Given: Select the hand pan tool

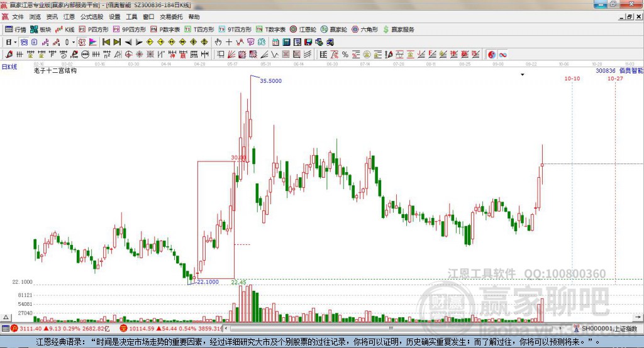Looking at the screenshot, I should click(x=218, y=42).
